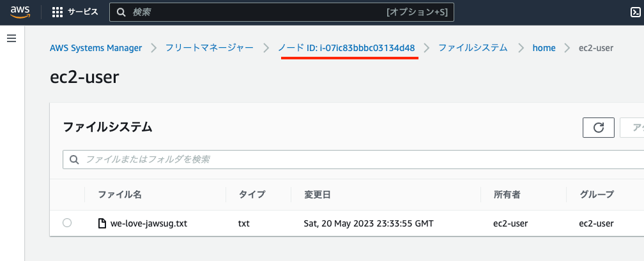644x261 pixels.
Task: Go to フリートマネージャー breadcrumb
Action: pos(210,48)
